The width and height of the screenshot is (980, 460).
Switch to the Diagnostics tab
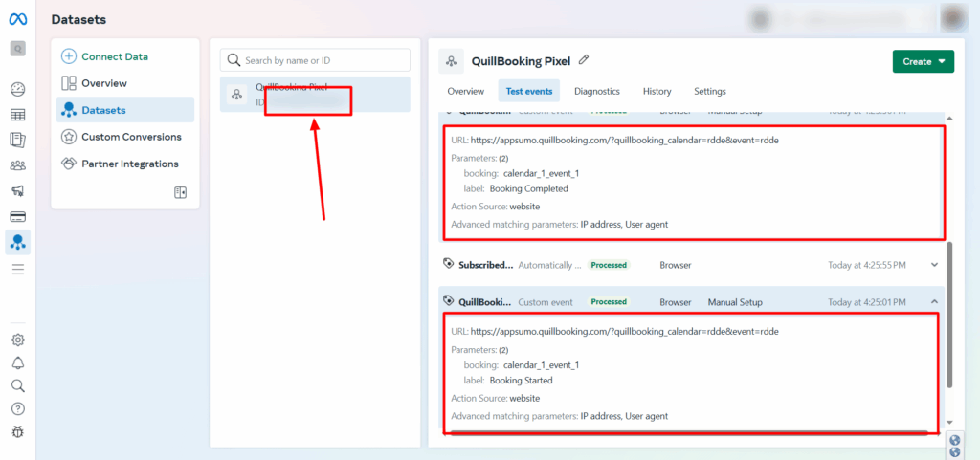pos(596,91)
